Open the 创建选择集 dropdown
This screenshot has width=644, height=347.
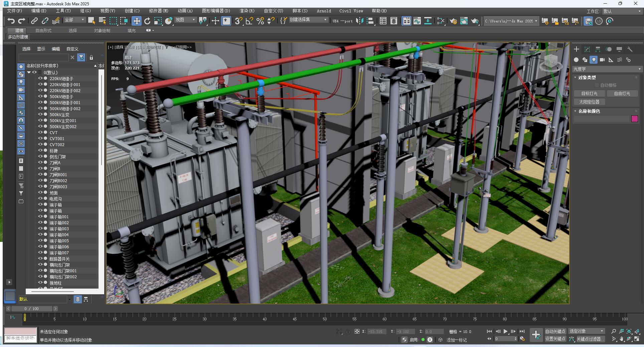(x=308, y=20)
